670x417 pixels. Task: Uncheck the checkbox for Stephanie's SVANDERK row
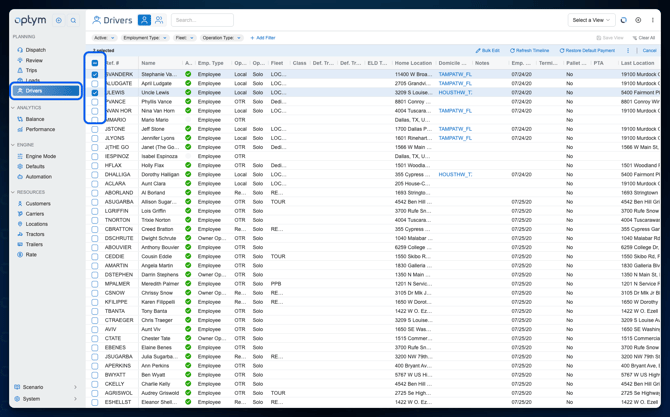coord(95,74)
